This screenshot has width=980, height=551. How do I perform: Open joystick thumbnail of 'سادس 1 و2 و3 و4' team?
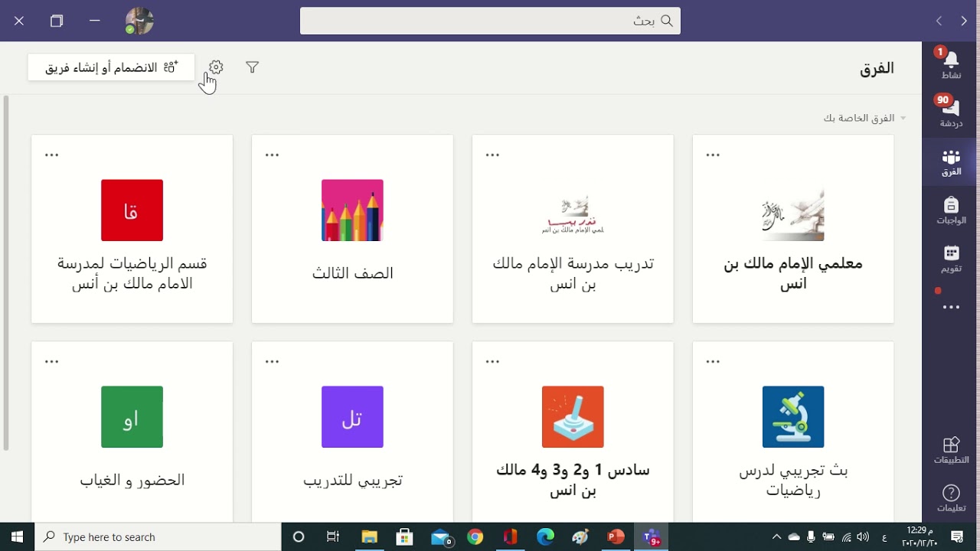click(x=573, y=417)
